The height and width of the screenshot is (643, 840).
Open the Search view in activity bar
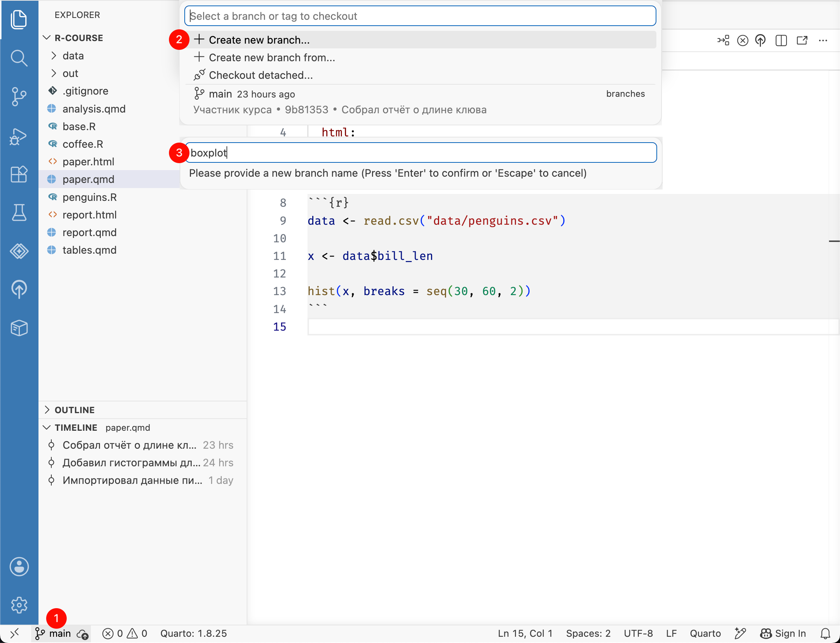point(19,58)
